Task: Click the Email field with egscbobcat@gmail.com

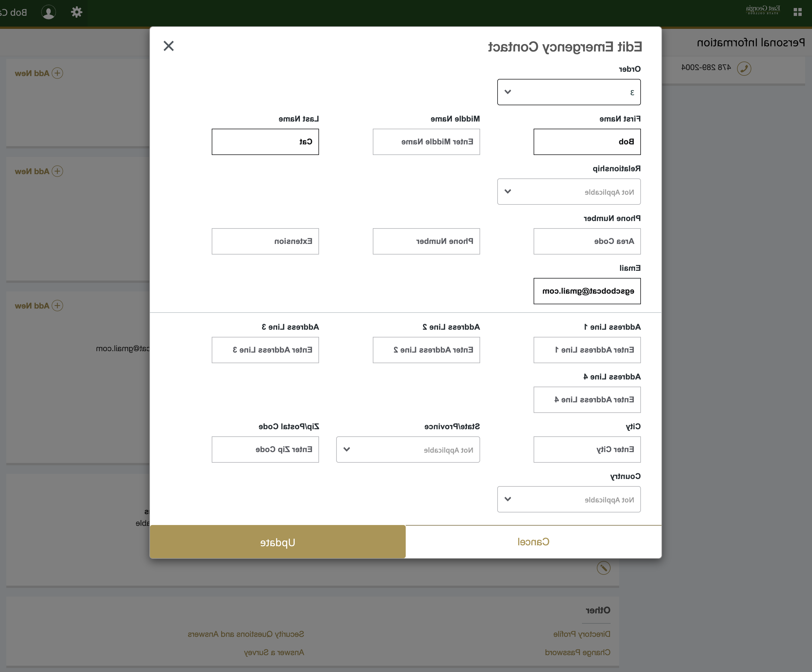Action: click(587, 291)
